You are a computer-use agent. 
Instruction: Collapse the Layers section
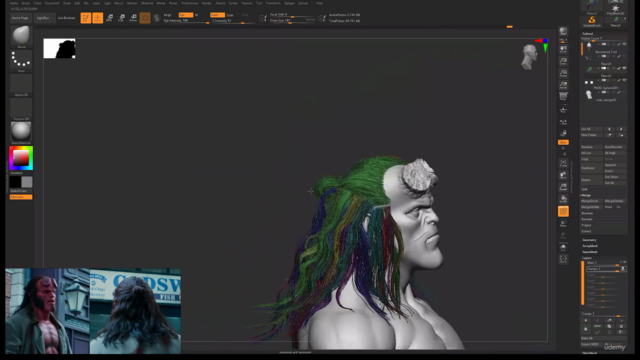pyautogui.click(x=587, y=258)
